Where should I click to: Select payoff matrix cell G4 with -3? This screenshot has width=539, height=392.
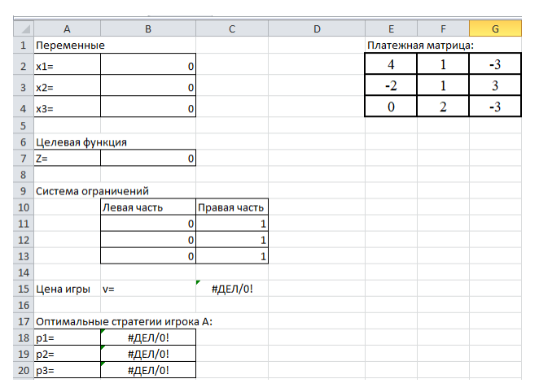pyautogui.click(x=495, y=107)
